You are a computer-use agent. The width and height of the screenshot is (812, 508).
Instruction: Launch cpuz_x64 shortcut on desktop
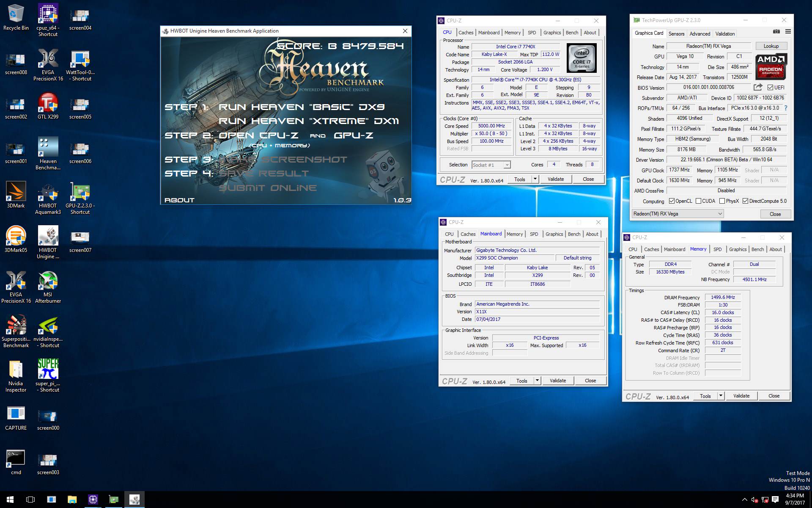pos(48,19)
